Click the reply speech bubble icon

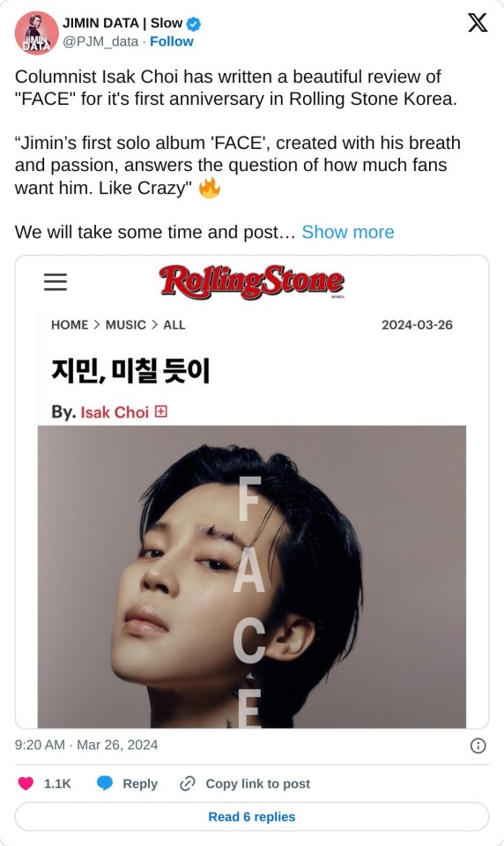pos(105,783)
